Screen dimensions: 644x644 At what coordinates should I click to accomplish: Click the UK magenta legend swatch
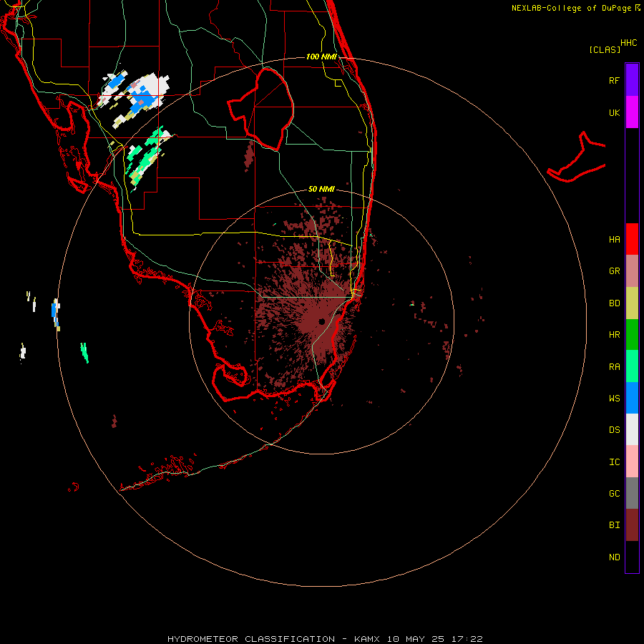pos(632,112)
